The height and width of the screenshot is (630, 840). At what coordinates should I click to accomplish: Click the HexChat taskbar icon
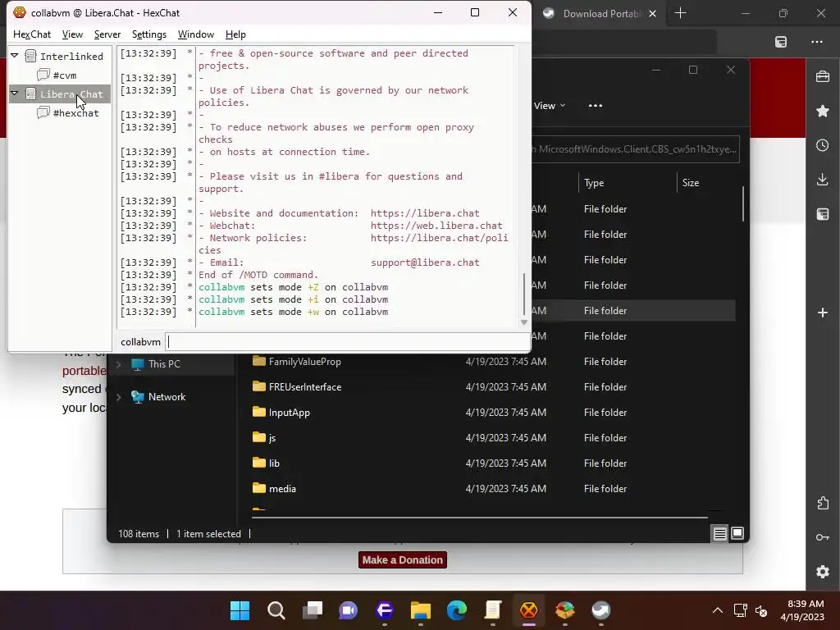point(529,610)
